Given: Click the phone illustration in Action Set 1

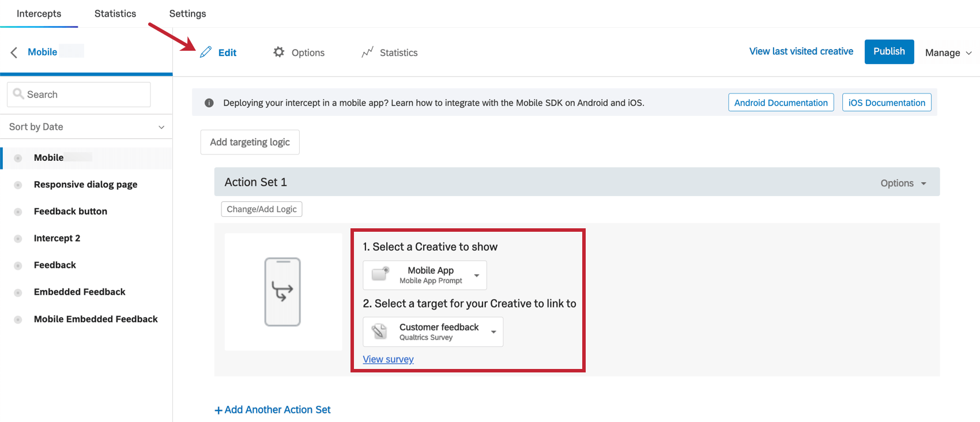Looking at the screenshot, I should pos(283,292).
